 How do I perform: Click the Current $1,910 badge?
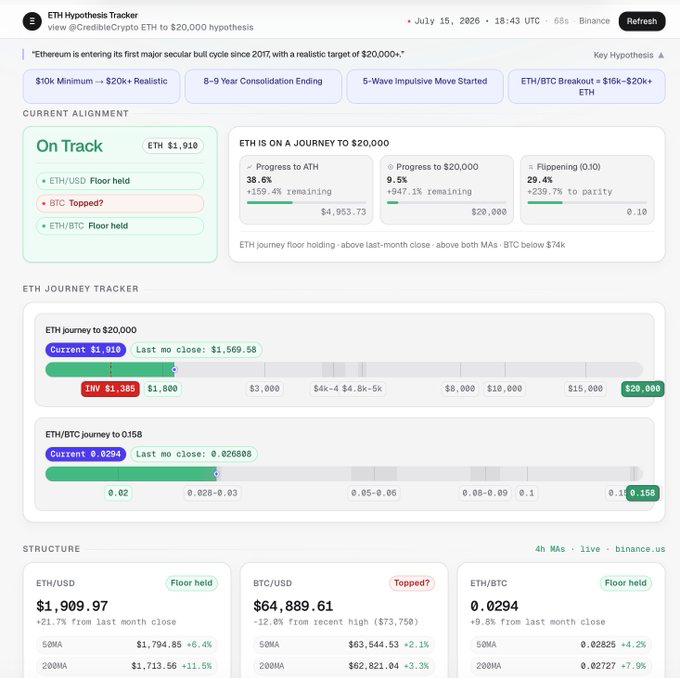(85, 350)
